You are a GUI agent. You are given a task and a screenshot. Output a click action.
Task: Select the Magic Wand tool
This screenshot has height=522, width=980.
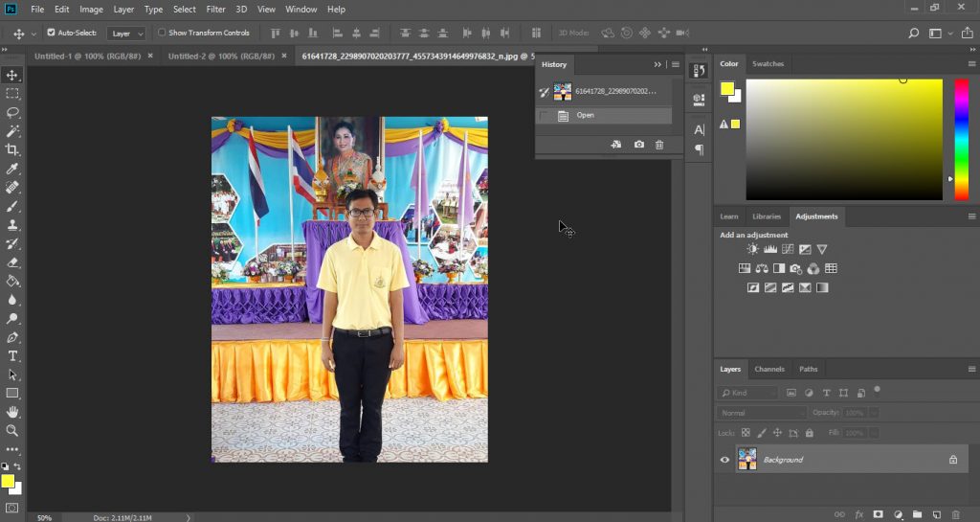(12, 130)
